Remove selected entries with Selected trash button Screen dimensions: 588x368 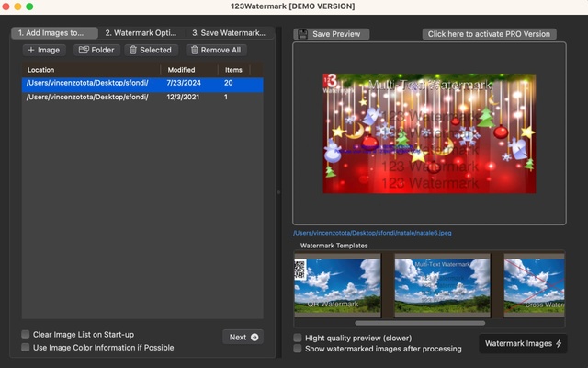tap(151, 50)
